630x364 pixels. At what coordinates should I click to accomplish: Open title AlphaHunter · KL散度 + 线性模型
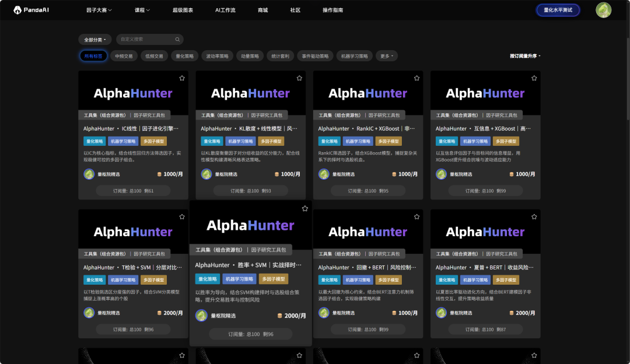249,128
